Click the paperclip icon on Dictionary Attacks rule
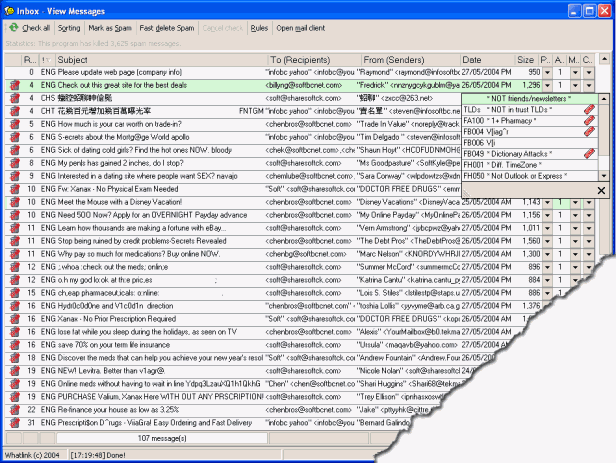The image size is (616, 463). click(x=589, y=153)
